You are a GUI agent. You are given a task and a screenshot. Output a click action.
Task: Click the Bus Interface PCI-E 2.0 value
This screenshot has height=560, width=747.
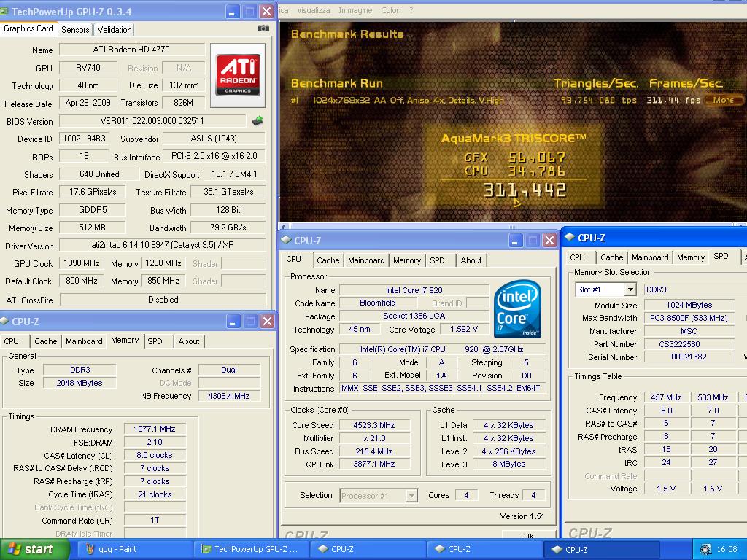[x=214, y=156]
